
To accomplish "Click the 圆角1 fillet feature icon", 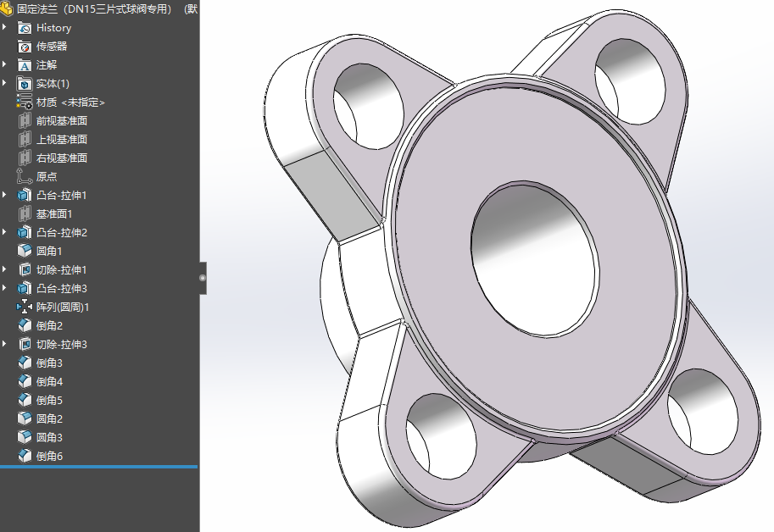I will (25, 251).
